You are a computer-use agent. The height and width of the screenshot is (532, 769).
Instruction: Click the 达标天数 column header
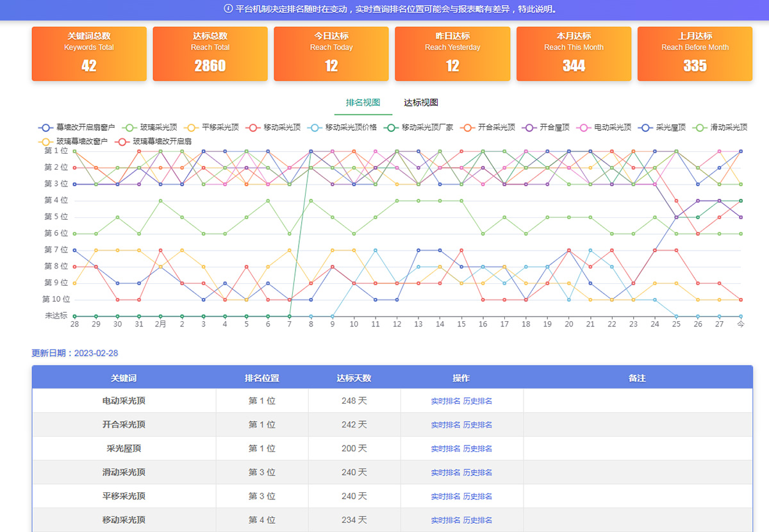tap(354, 378)
